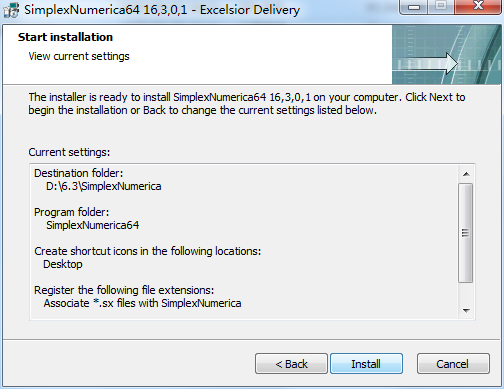Click the installer icon in the title bar
The image size is (504, 389).
(x=11, y=10)
